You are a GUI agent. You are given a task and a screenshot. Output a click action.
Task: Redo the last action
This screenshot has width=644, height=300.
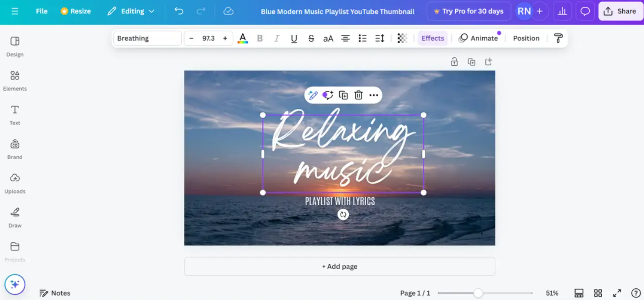coord(201,11)
